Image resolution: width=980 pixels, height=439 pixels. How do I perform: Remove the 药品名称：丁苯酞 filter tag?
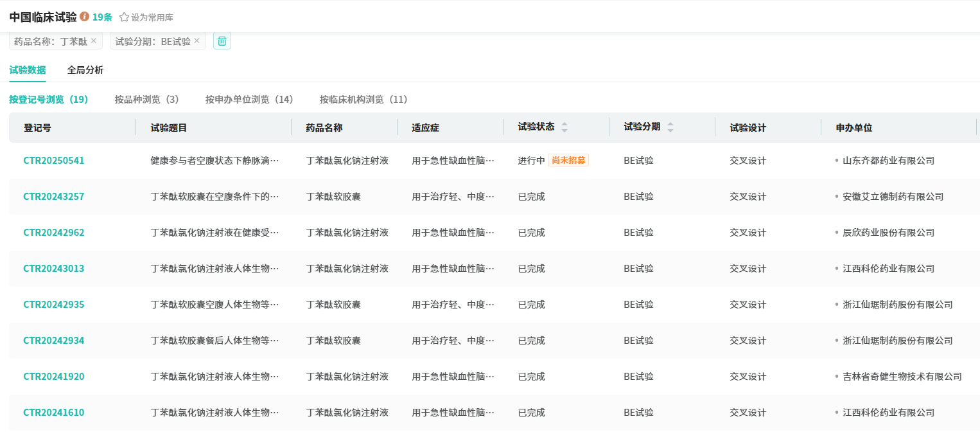[x=94, y=40]
